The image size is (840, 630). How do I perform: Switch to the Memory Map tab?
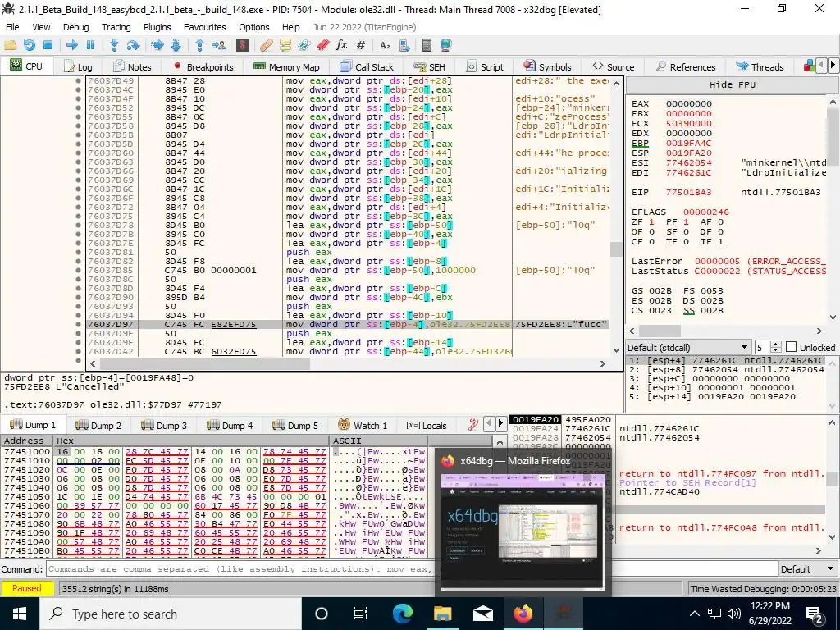[286, 66]
